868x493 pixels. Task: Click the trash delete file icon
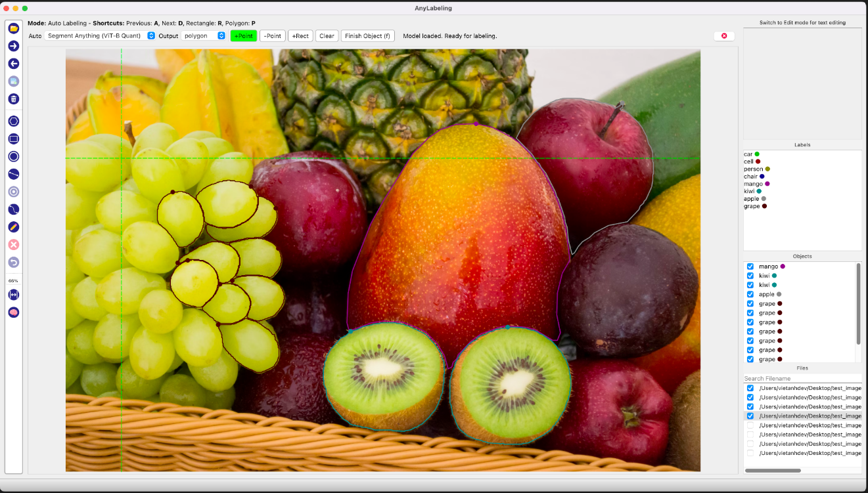pyautogui.click(x=13, y=99)
